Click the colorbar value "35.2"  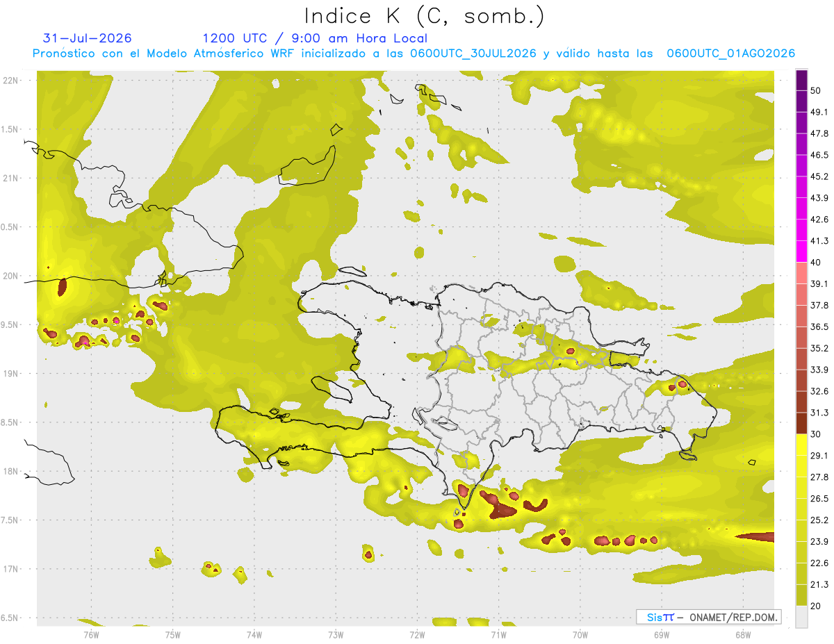pyautogui.click(x=819, y=348)
